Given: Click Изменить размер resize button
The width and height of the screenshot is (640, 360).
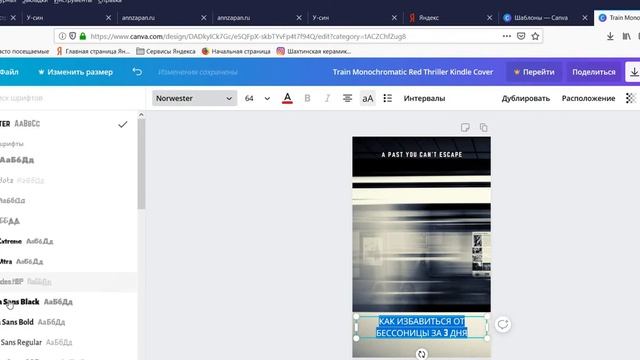Looking at the screenshot, I should pos(75,72).
